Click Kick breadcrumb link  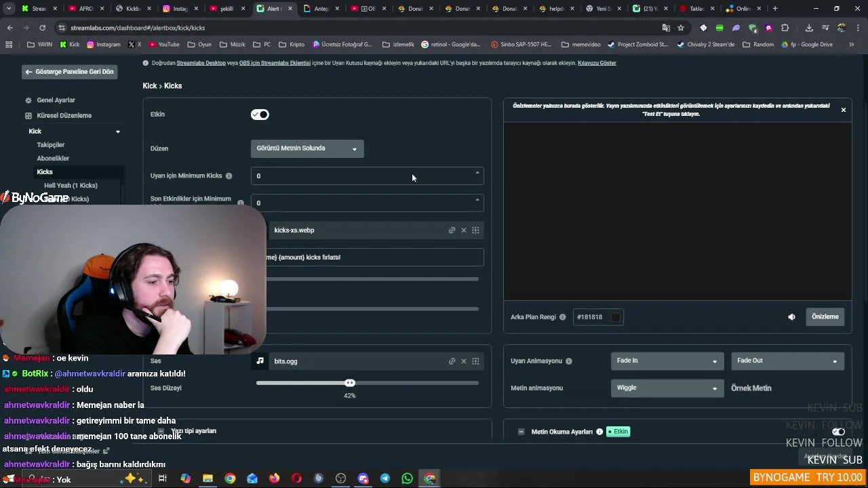(x=149, y=86)
